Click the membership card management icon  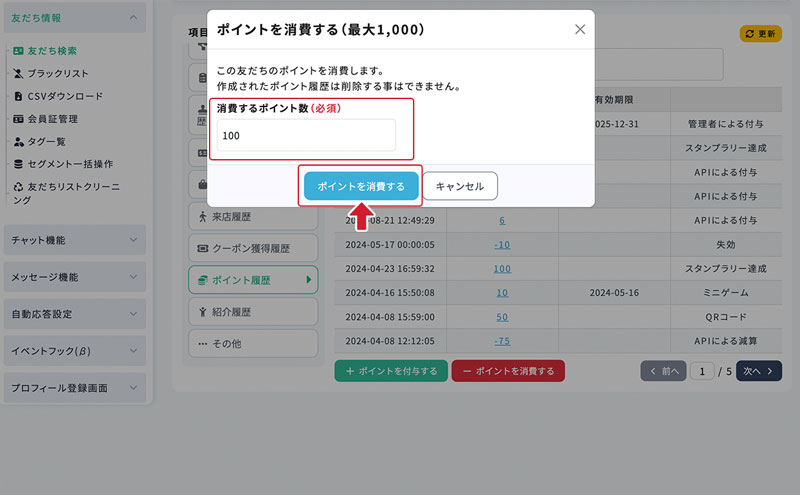[x=18, y=119]
